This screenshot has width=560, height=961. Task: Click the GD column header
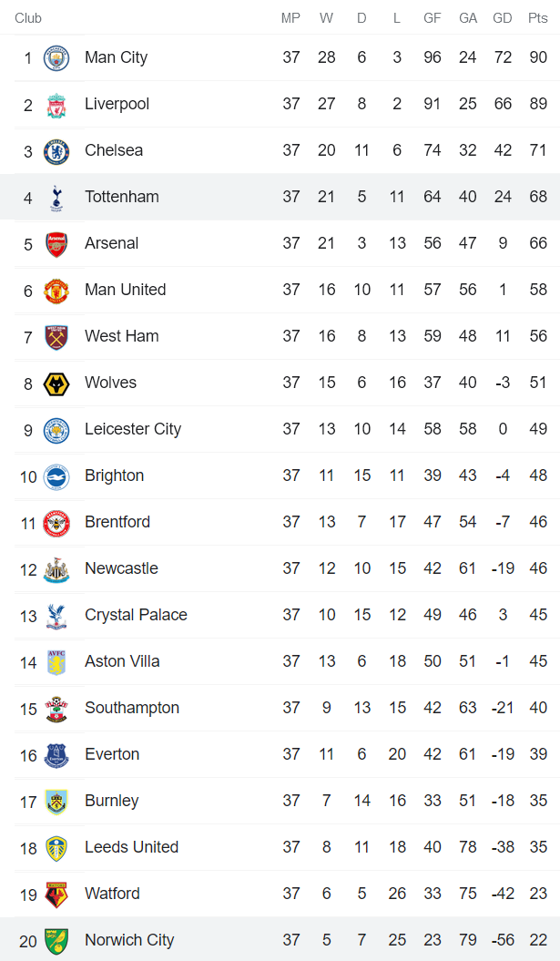(502, 18)
